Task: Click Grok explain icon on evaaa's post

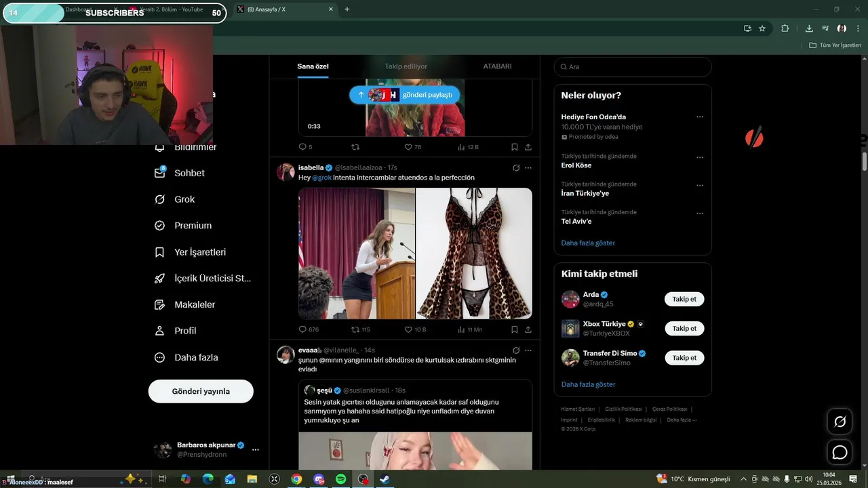Action: [515, 350]
